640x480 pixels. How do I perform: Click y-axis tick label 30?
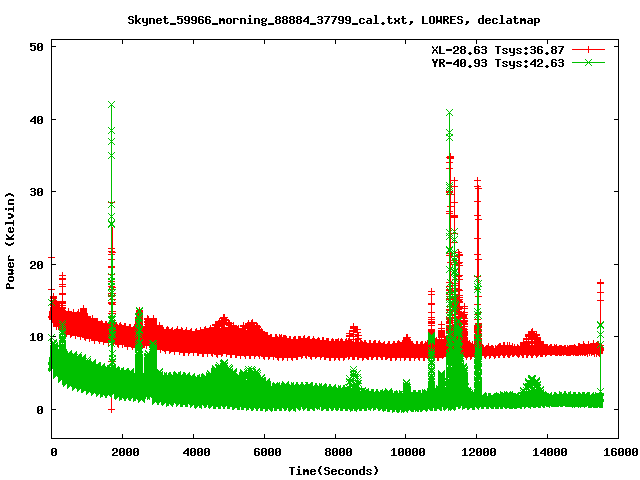pyautogui.click(x=36, y=192)
